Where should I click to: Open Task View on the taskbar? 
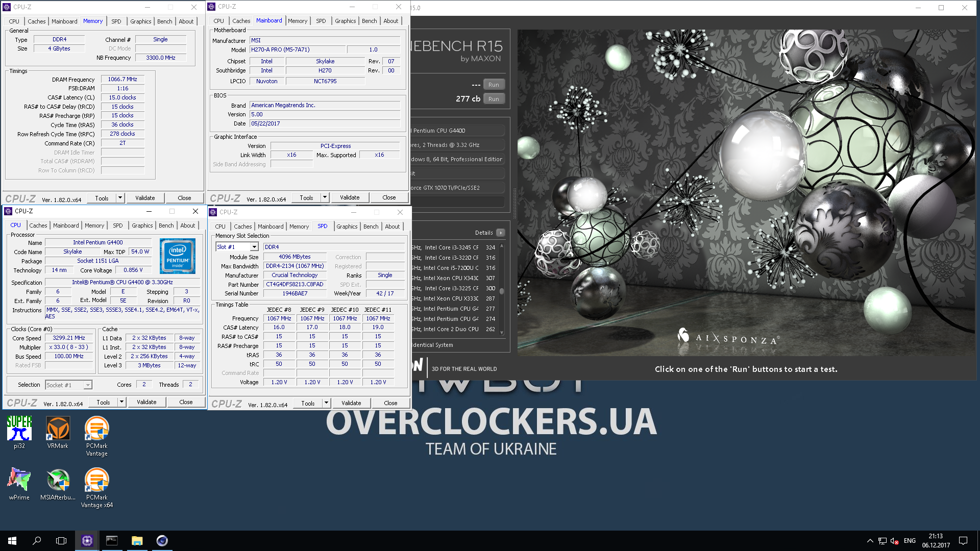pyautogui.click(x=61, y=541)
